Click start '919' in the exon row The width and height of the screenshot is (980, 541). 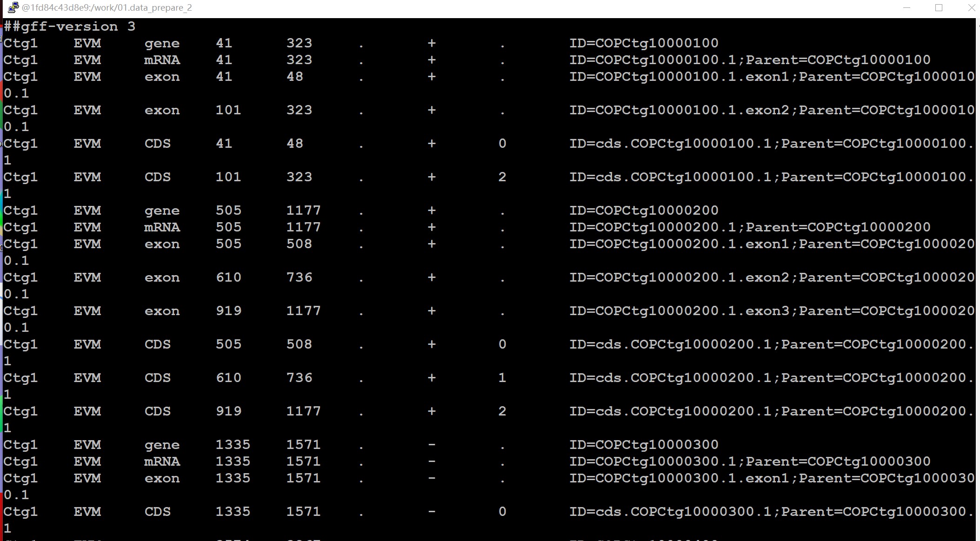pyautogui.click(x=228, y=311)
